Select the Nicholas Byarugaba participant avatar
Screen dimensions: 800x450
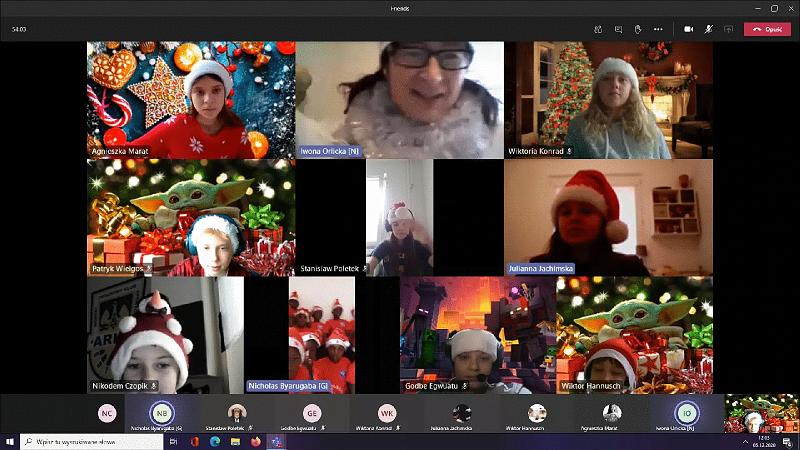[160, 412]
